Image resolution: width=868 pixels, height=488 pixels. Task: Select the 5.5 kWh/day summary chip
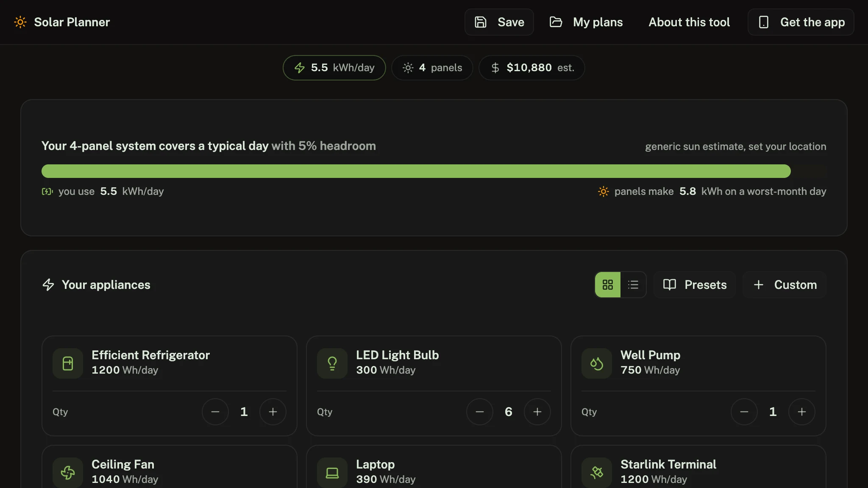pos(334,68)
